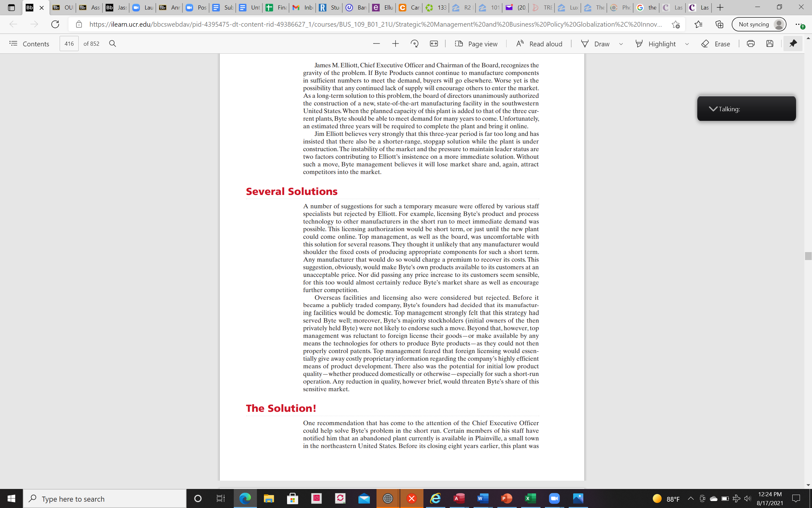Click the address bar URL
Image resolution: width=812 pixels, height=508 pixels.
click(376, 24)
